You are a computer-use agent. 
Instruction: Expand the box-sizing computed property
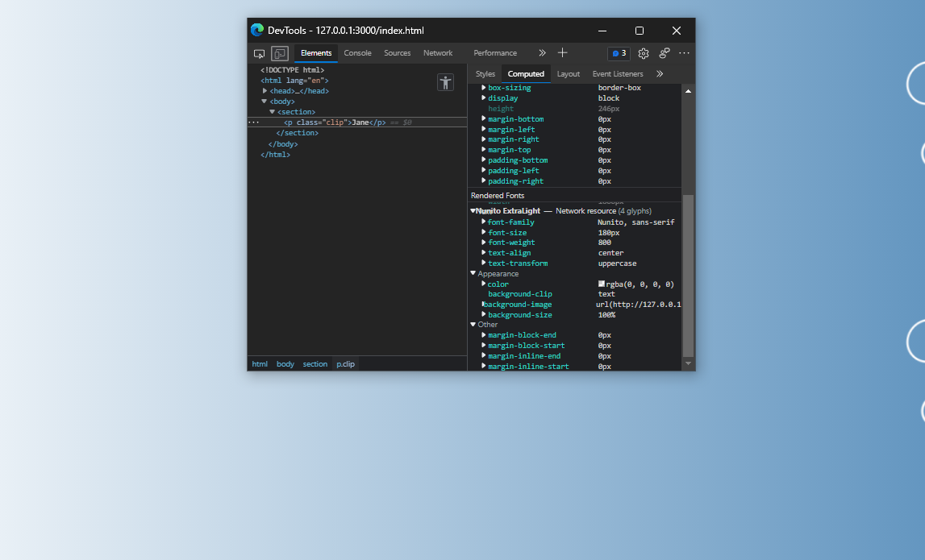click(x=482, y=87)
